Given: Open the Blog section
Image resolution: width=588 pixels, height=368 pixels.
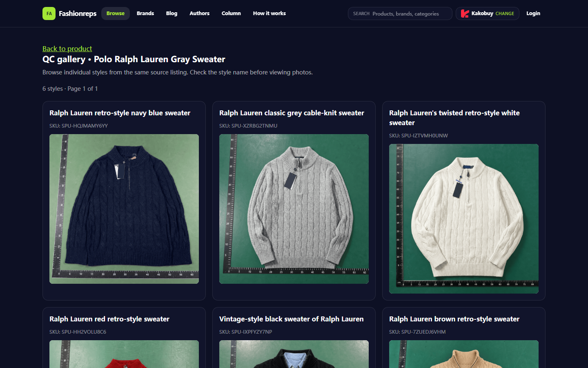Looking at the screenshot, I should [x=171, y=13].
